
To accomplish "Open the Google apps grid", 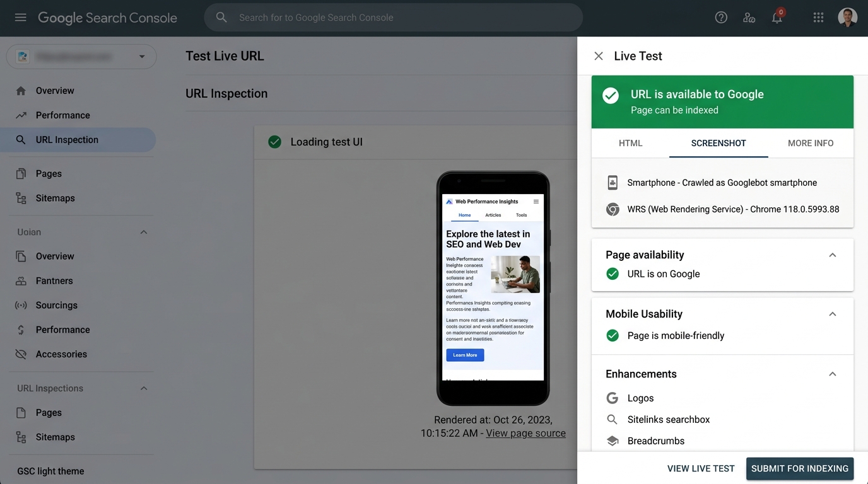I will pos(818,18).
